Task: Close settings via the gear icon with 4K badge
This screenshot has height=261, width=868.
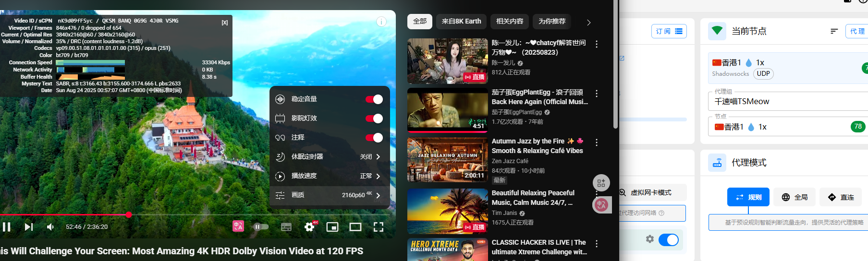Action: (310, 226)
